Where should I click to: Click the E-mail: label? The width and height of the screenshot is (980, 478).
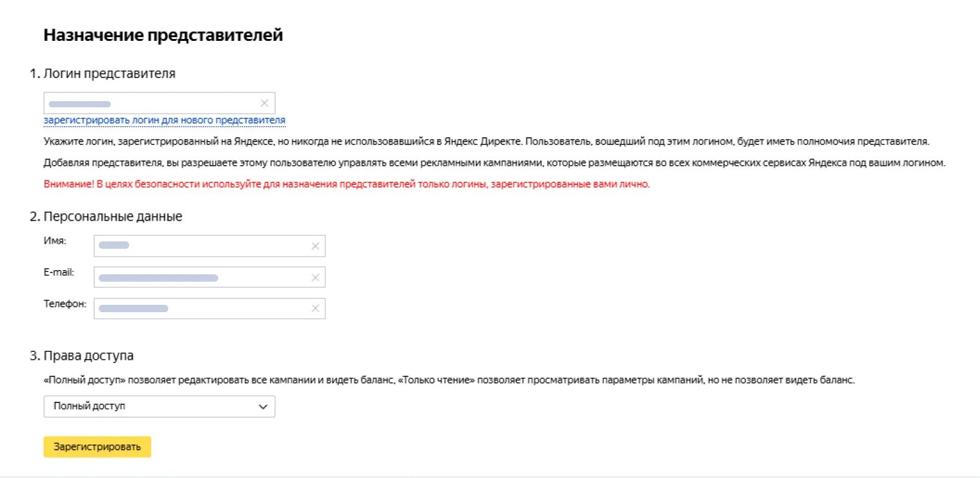click(x=59, y=273)
